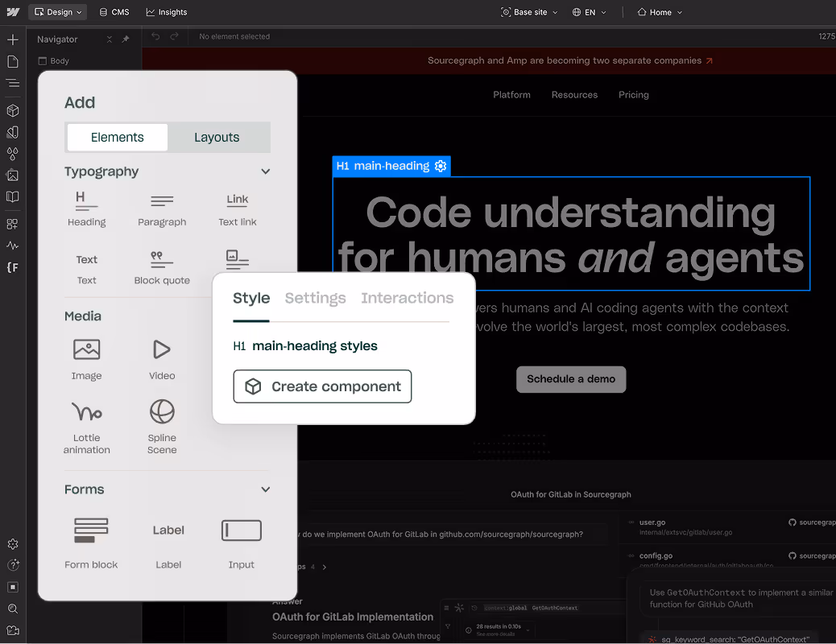Click the Resources nav link
This screenshot has width=836, height=644.
[574, 94]
